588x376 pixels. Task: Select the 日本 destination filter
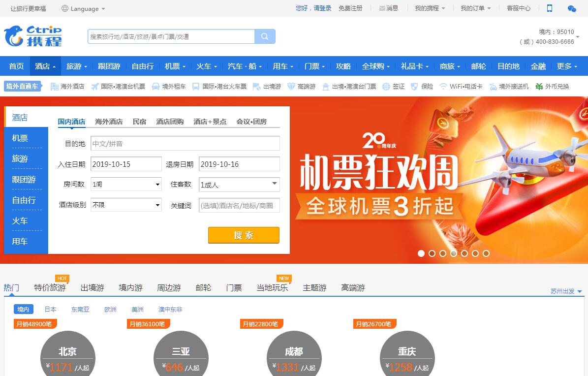(x=50, y=310)
